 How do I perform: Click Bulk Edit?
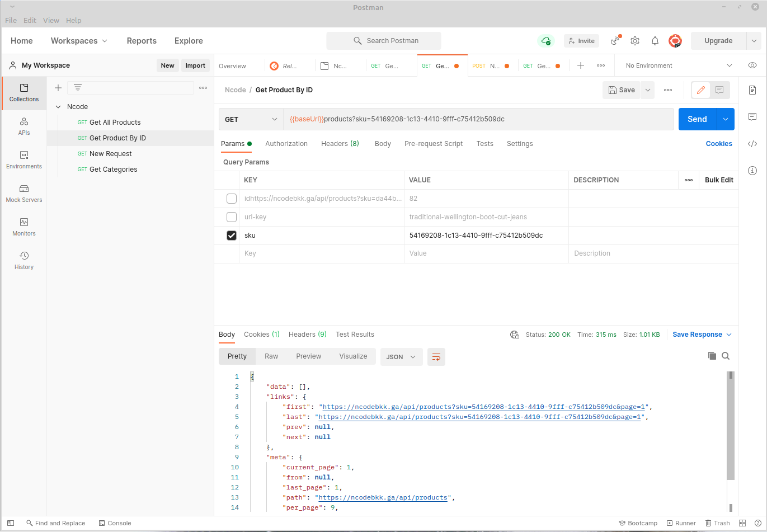point(719,180)
